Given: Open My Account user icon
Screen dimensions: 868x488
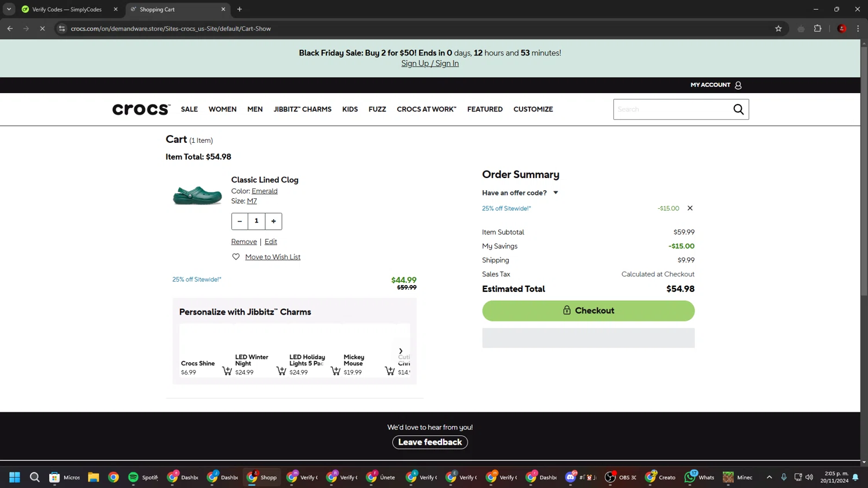Looking at the screenshot, I should [738, 85].
